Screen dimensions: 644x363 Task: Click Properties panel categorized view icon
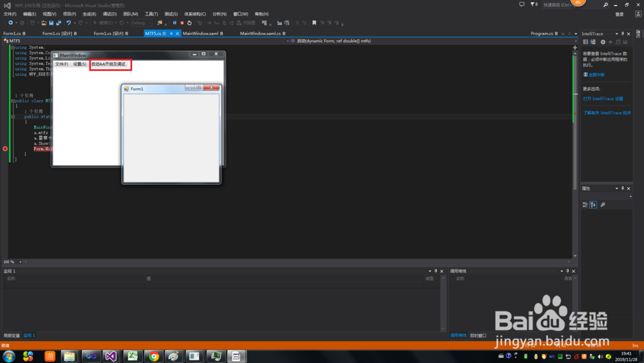click(x=585, y=205)
